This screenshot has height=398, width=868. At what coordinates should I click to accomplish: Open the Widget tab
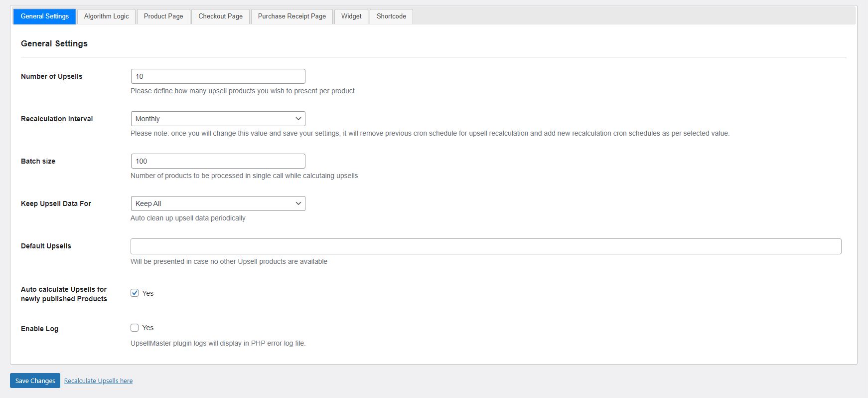click(351, 16)
